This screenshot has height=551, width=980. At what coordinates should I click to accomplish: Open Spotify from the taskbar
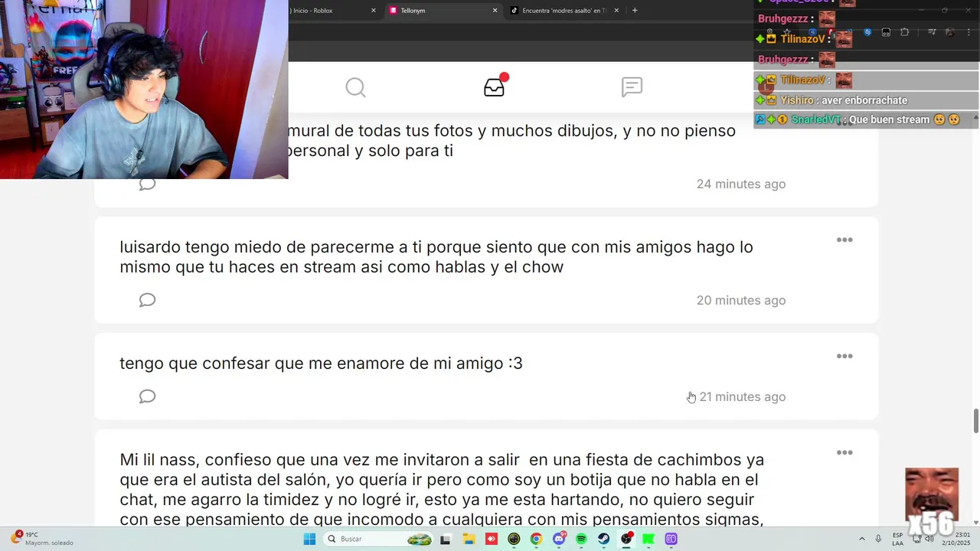tap(581, 539)
